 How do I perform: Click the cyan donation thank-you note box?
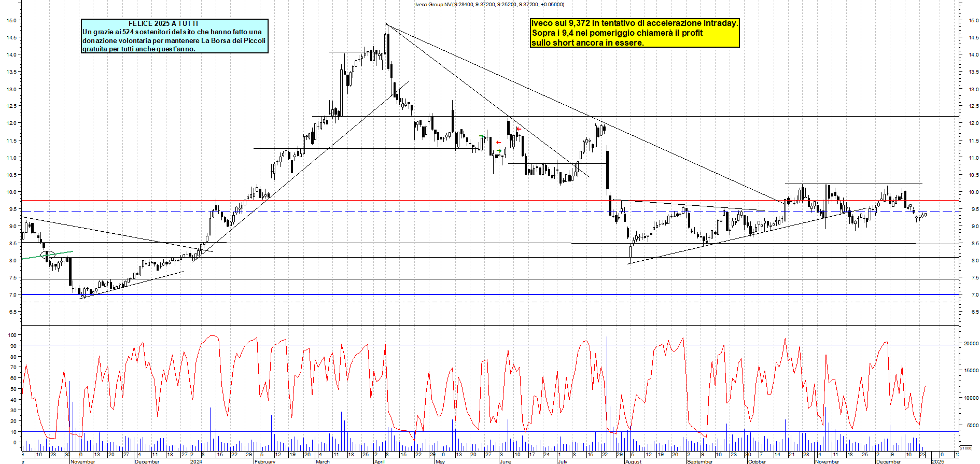click(175, 36)
